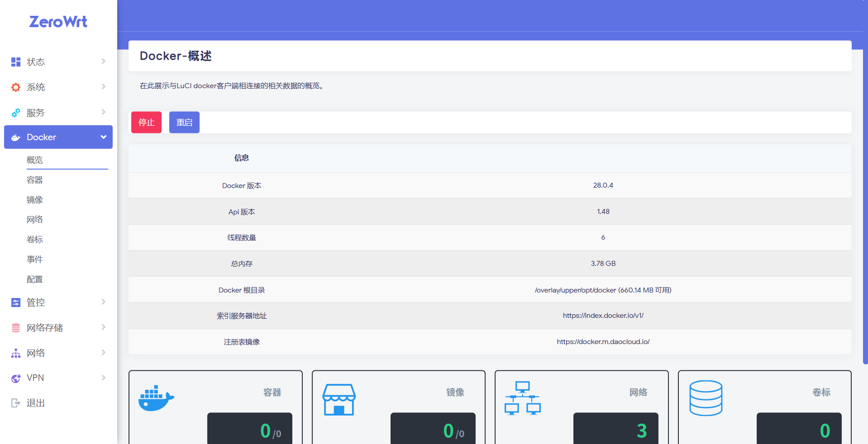Viewport: 868px width, 444px height.
Task: Open the 概览 Docker submenu item
Action: [x=35, y=160]
